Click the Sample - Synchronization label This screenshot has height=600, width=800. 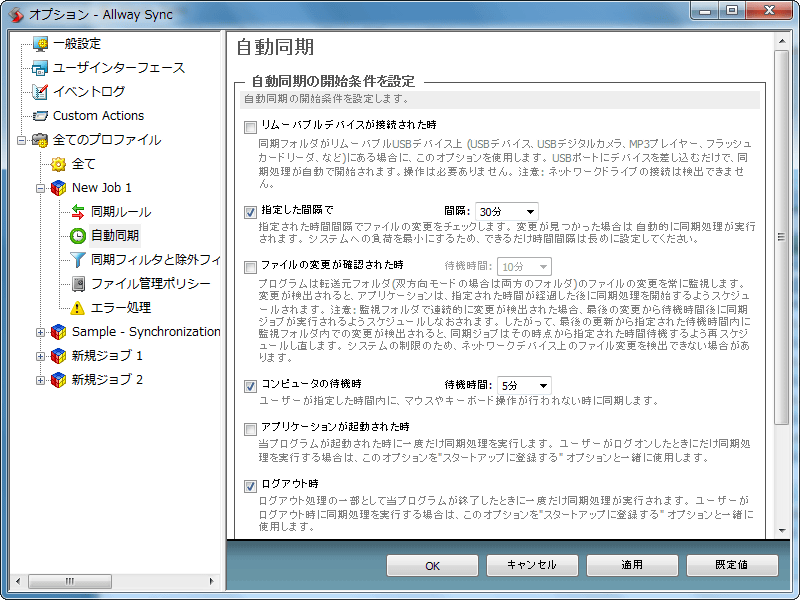pos(146,332)
